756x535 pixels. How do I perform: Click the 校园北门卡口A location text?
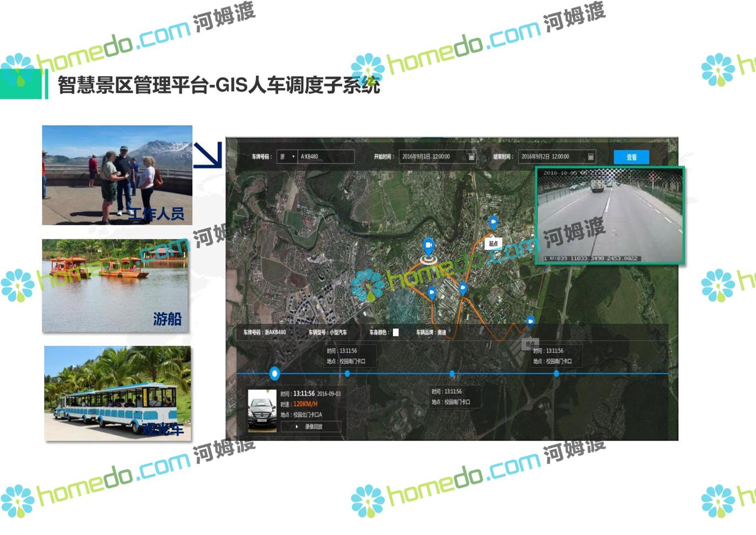[307, 415]
